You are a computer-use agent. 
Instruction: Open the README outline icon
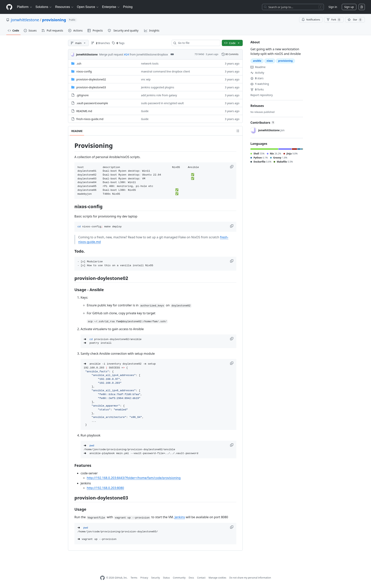pyautogui.click(x=237, y=131)
